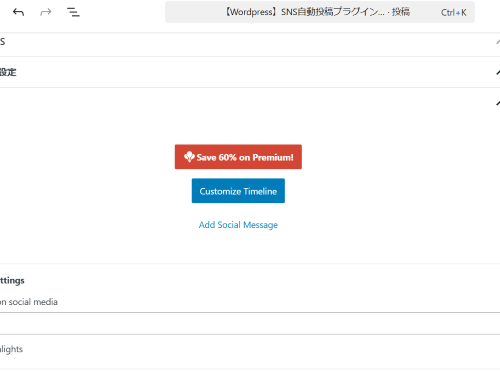The image size is (500, 372).
Task: Open the document overview list
Action: (73, 12)
